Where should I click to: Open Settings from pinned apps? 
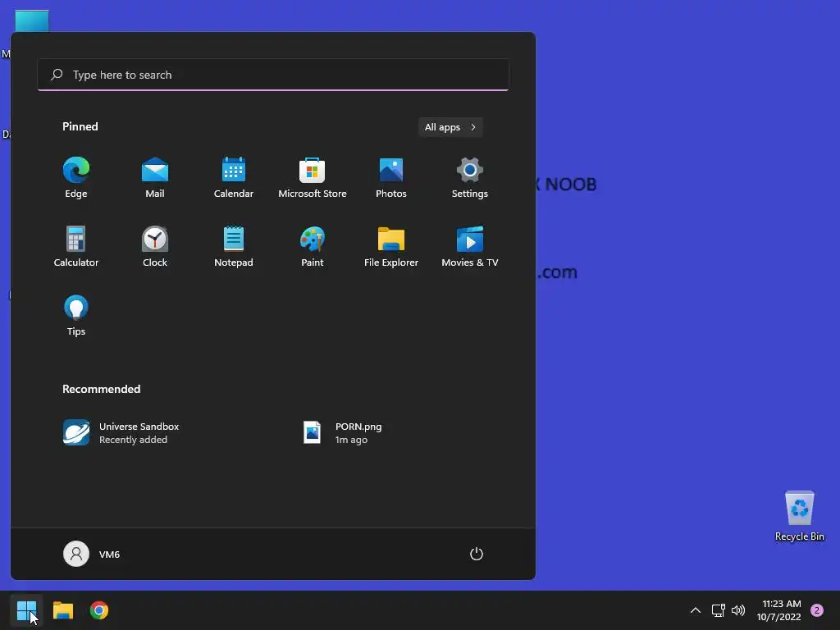pos(470,178)
